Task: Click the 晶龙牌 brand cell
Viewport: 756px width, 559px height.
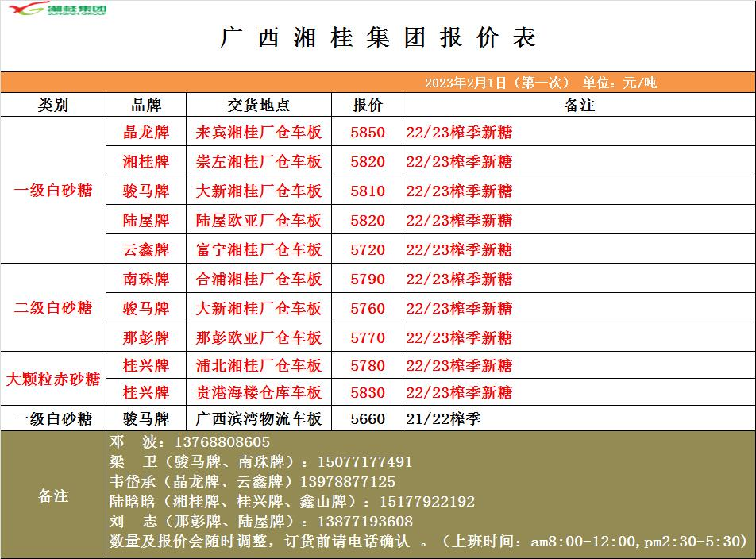Action: pos(146,133)
